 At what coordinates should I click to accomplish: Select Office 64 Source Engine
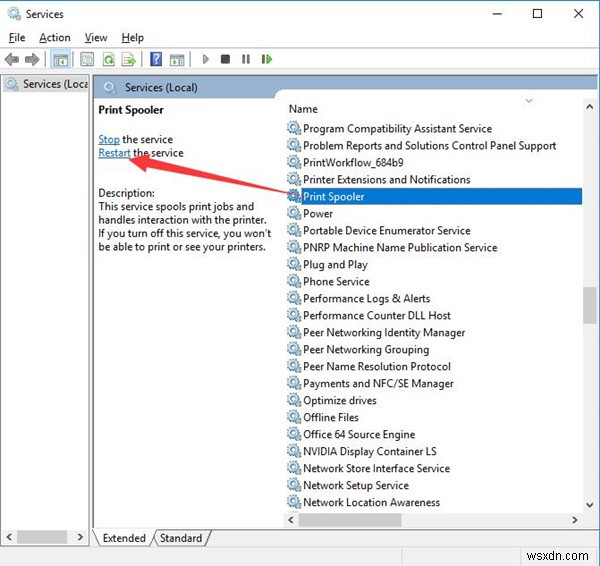click(359, 434)
